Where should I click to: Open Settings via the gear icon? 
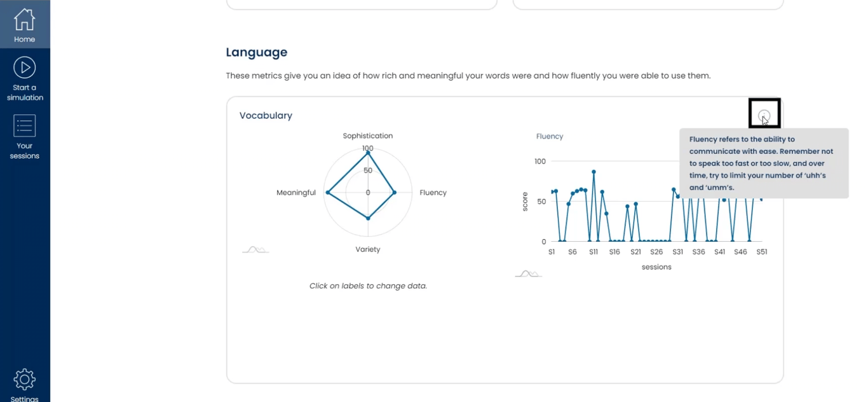[x=25, y=379]
